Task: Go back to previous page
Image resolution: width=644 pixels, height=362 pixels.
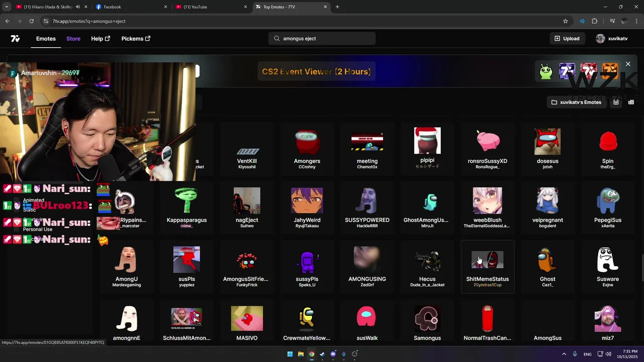Action: click(7, 21)
